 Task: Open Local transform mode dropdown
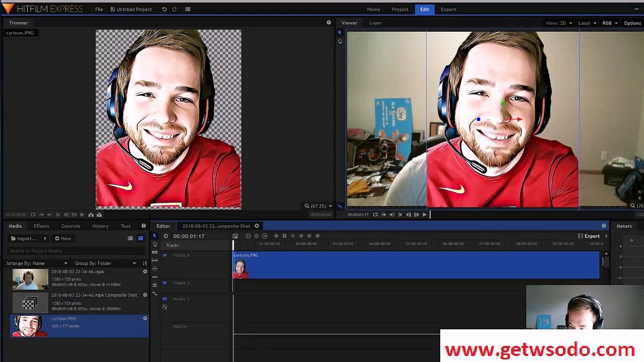point(587,23)
